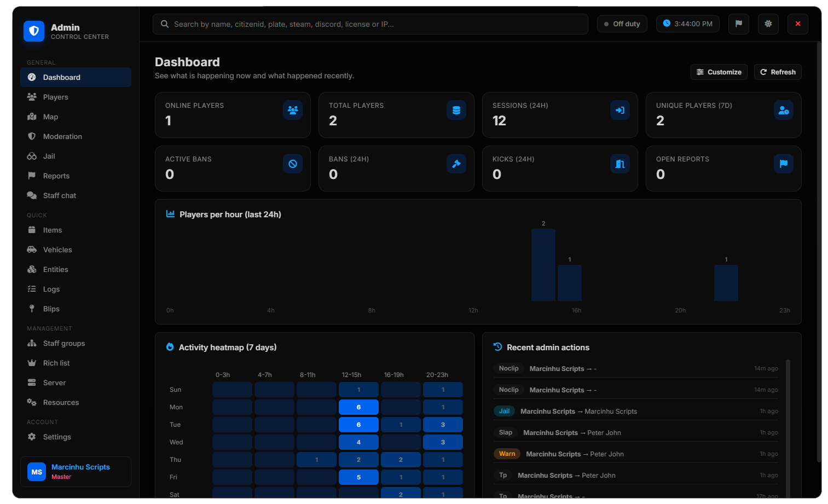This screenshot has width=828, height=504.
Task: Click the flag icon in top bar
Action: [738, 24]
